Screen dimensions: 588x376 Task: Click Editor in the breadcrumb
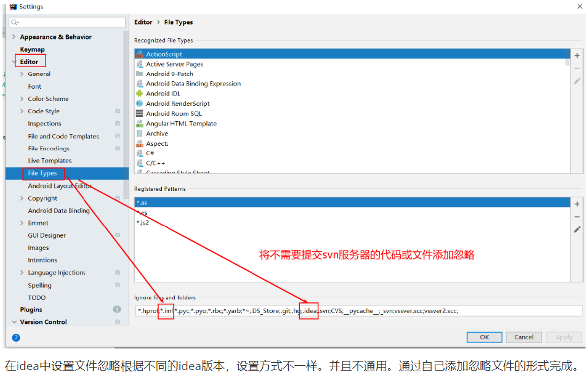pos(143,22)
